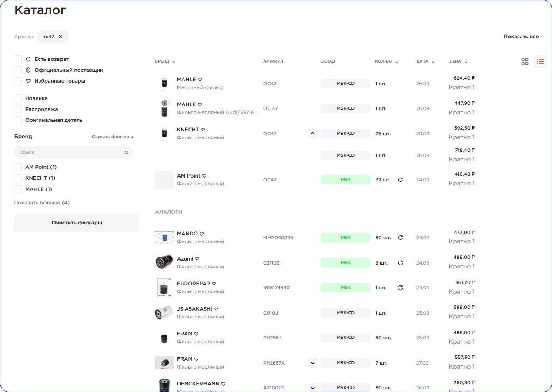Check 'Официальный поставщик' filter

[18, 70]
